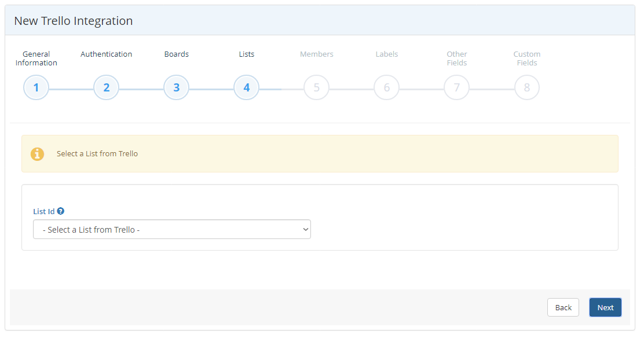Click step 2 circle for Authentication
644x338 pixels.
(106, 87)
